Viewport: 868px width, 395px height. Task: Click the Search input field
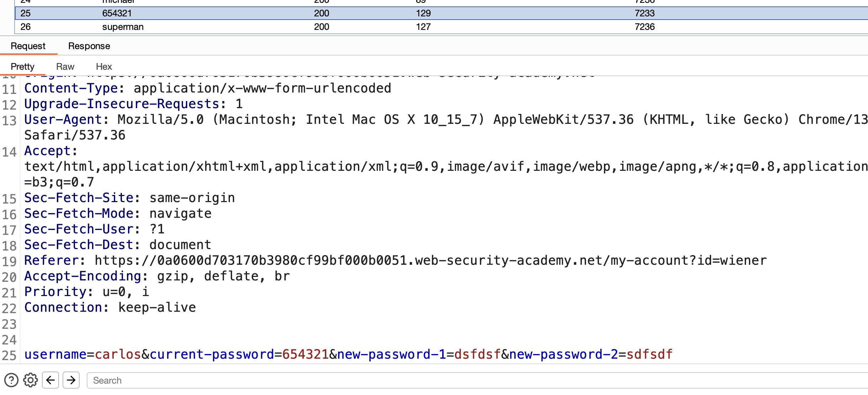point(477,380)
